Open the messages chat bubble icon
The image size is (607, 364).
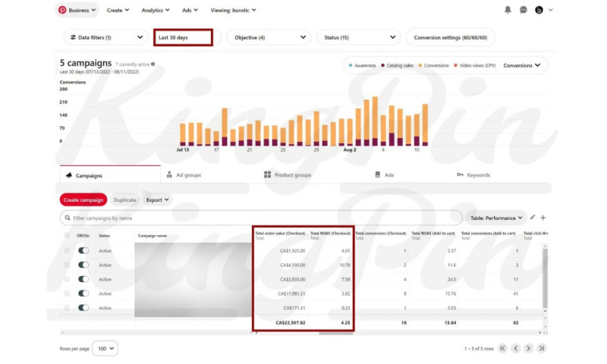[524, 10]
